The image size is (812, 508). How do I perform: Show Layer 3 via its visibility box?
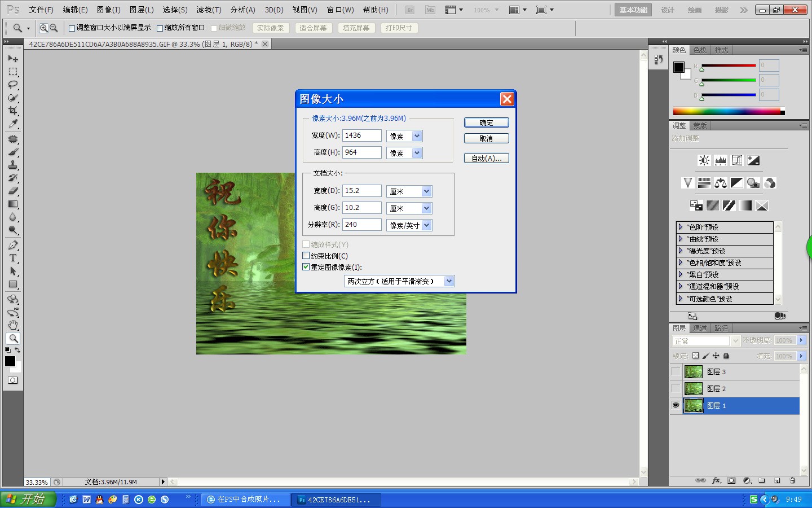click(676, 371)
